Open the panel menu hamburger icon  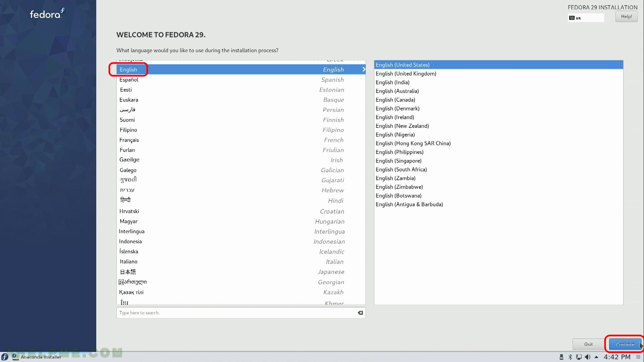(x=638, y=357)
